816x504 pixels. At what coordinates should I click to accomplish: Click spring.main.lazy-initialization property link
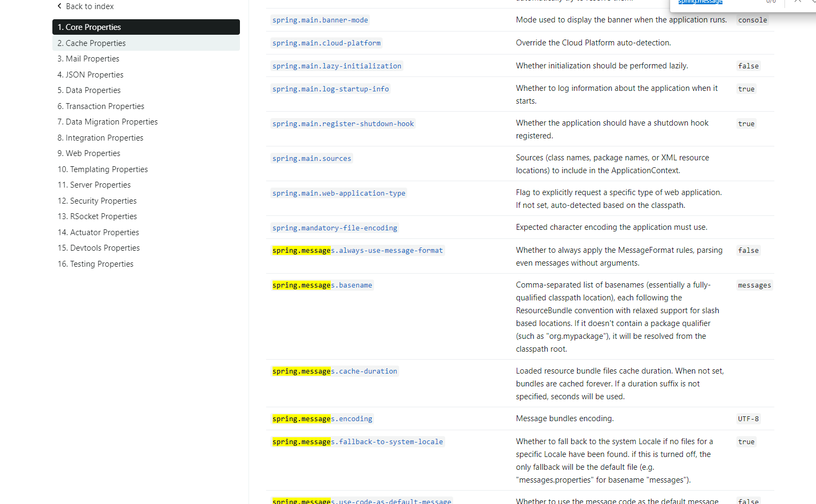[337, 66]
